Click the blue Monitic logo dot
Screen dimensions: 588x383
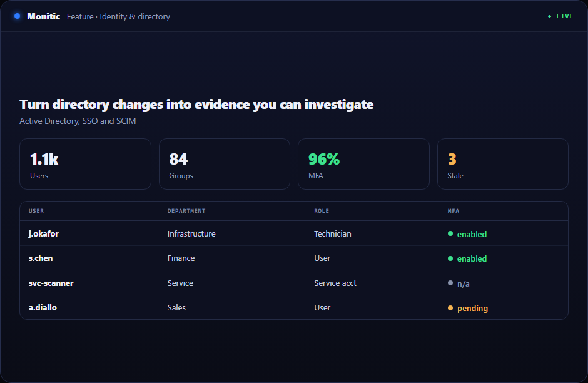coord(18,16)
